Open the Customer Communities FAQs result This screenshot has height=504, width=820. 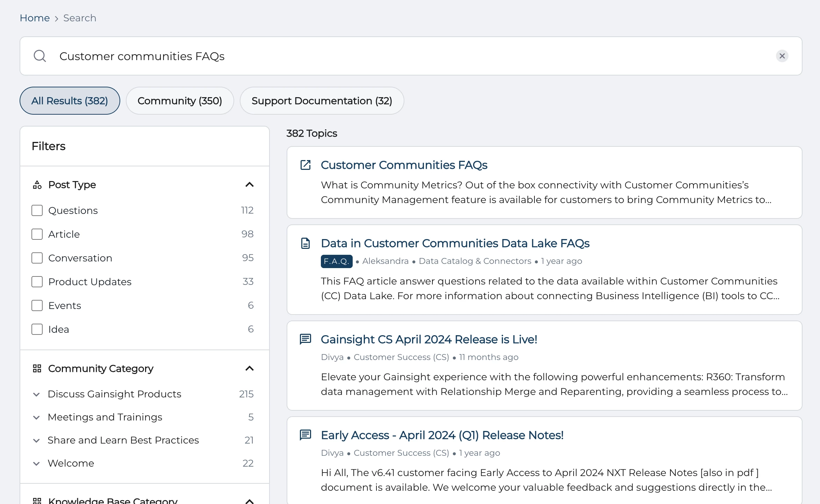(404, 165)
